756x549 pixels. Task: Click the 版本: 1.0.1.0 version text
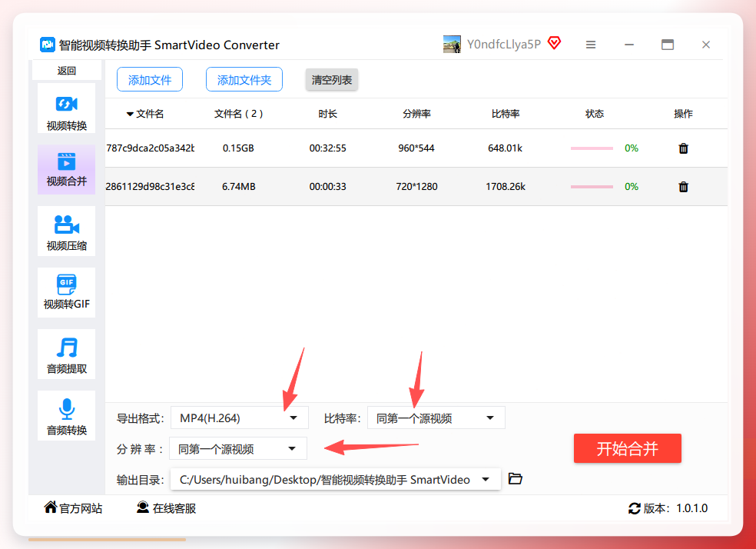point(675,508)
